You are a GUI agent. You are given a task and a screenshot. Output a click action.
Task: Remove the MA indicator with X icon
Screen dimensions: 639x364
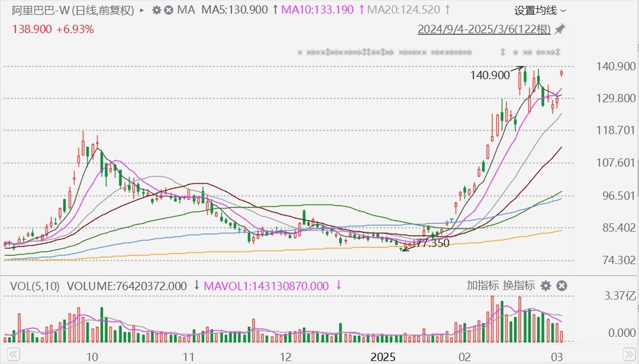[169, 10]
